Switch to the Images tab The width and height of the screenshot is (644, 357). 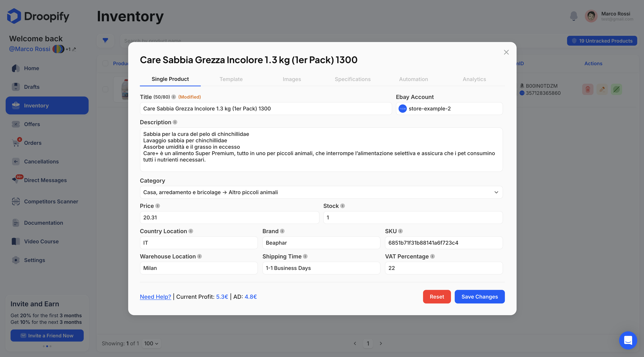tap(292, 79)
